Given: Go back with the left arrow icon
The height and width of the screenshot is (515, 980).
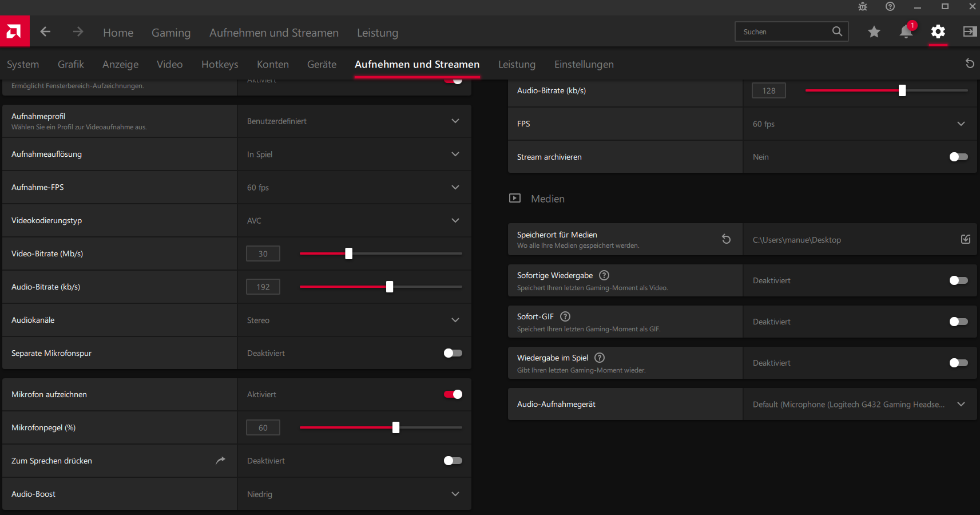Looking at the screenshot, I should click(x=46, y=32).
